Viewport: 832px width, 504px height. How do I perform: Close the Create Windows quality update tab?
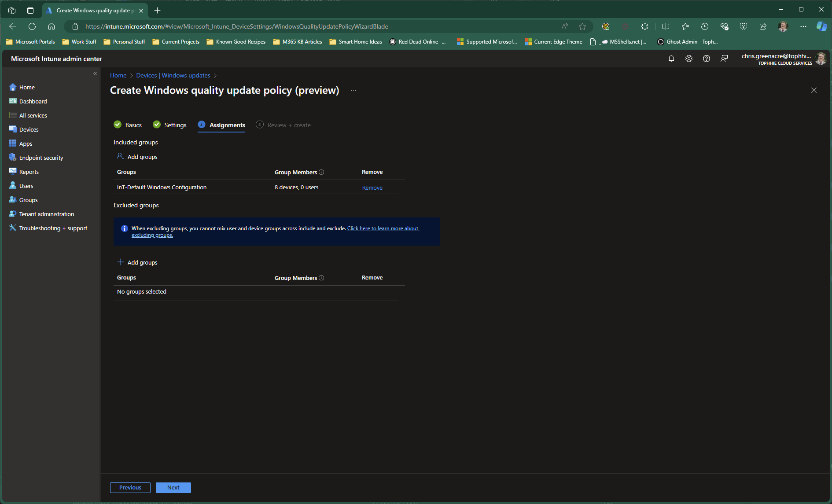point(141,11)
